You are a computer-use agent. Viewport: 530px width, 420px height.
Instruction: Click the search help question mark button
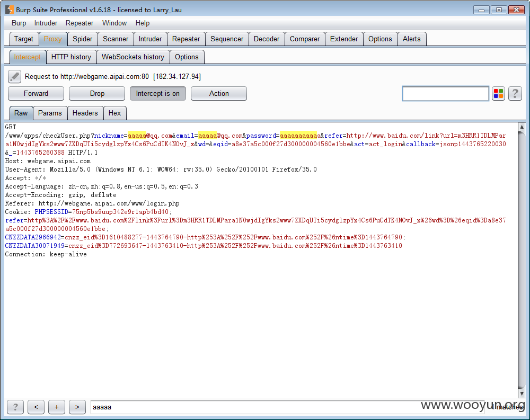(x=15, y=407)
